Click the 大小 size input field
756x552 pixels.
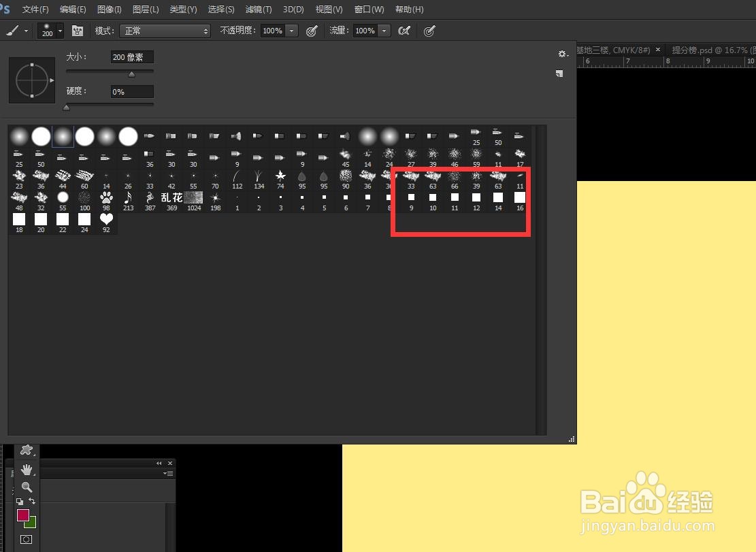point(132,57)
